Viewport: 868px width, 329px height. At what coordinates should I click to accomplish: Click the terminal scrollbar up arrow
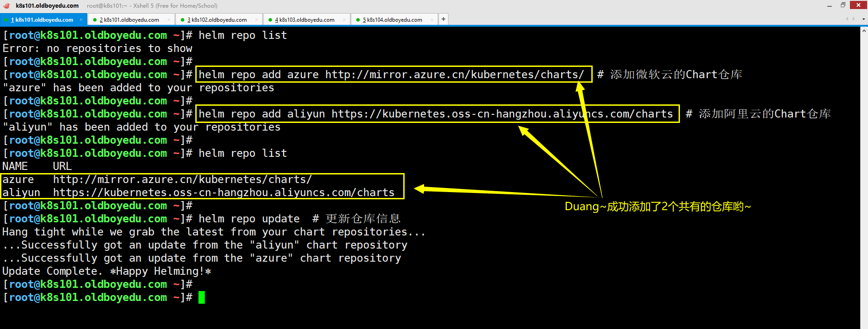[864, 31]
